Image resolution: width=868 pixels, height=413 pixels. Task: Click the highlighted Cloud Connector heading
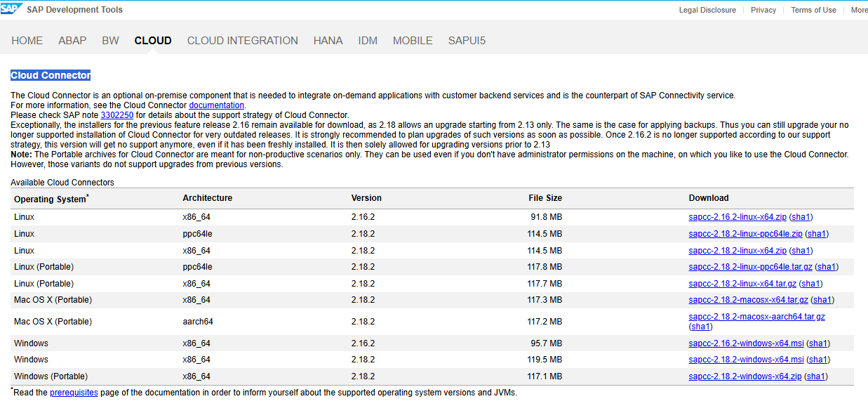pyautogui.click(x=51, y=75)
